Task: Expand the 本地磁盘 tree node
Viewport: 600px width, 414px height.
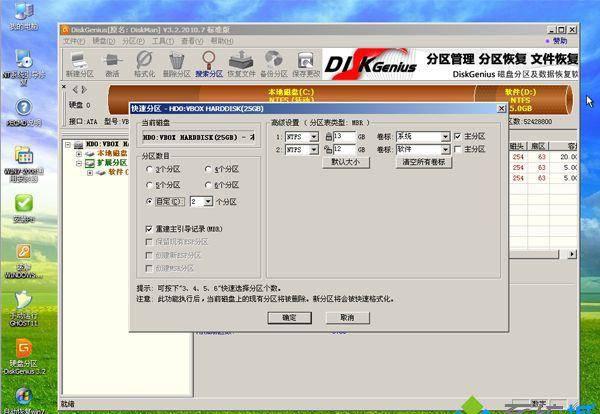Action: click(79, 154)
